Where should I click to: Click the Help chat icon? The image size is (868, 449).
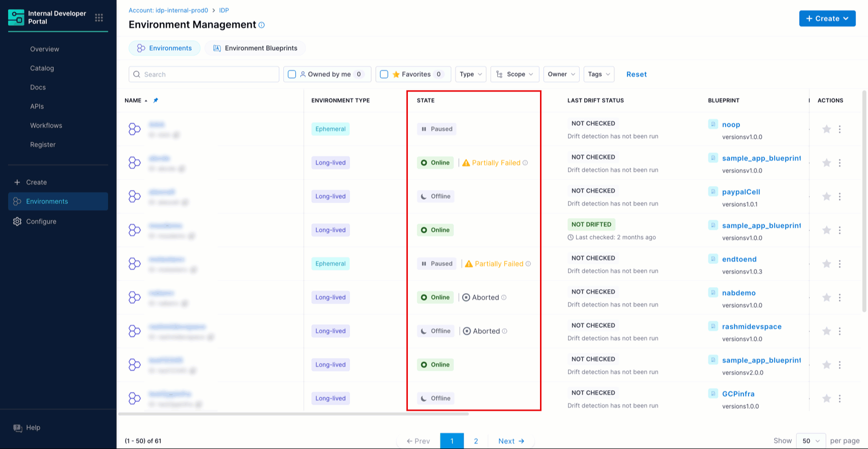(18, 428)
